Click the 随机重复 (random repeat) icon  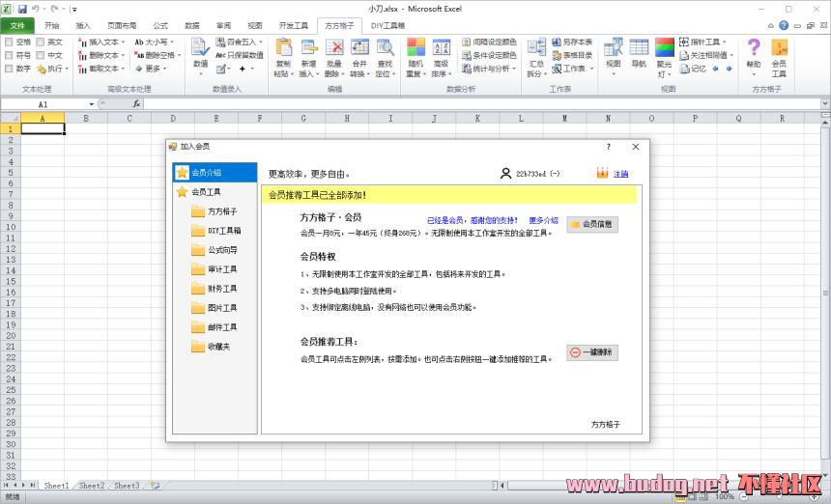415,58
